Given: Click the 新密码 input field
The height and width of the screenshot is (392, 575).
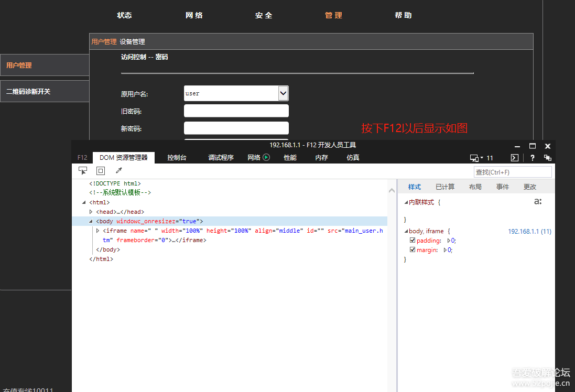Looking at the screenshot, I should pos(236,128).
